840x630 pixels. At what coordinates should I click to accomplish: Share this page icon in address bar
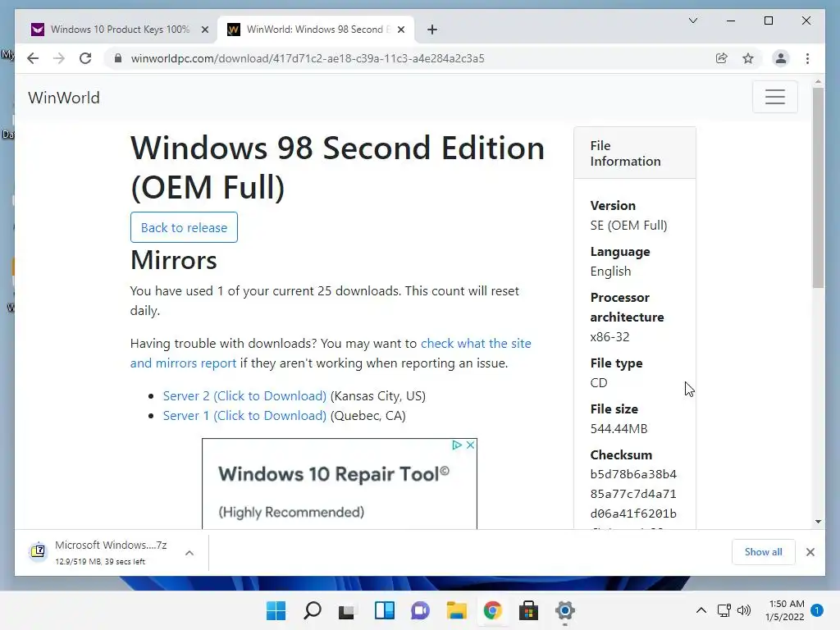722,58
